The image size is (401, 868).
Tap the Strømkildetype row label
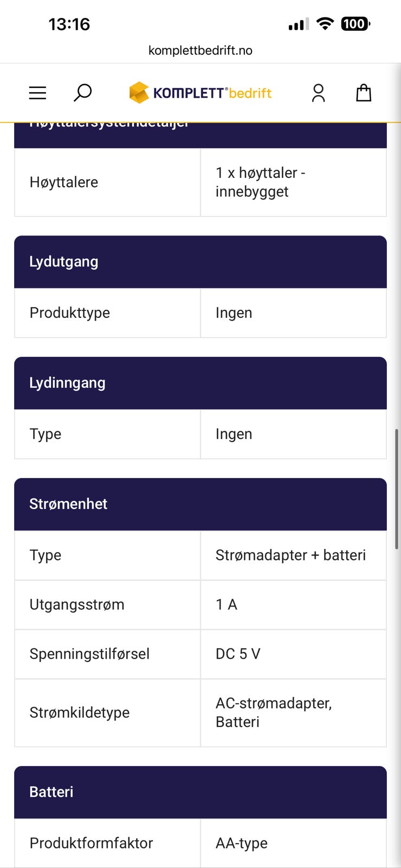coord(80,712)
